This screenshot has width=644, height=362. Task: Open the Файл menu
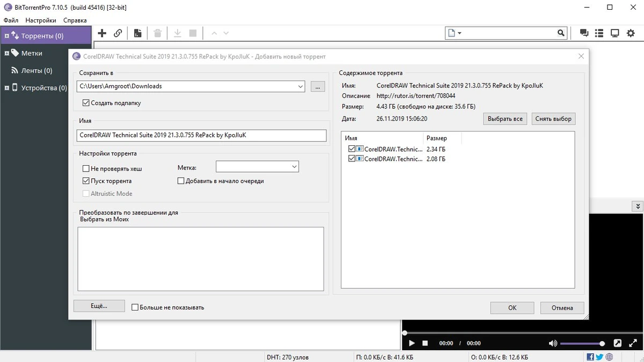[11, 20]
